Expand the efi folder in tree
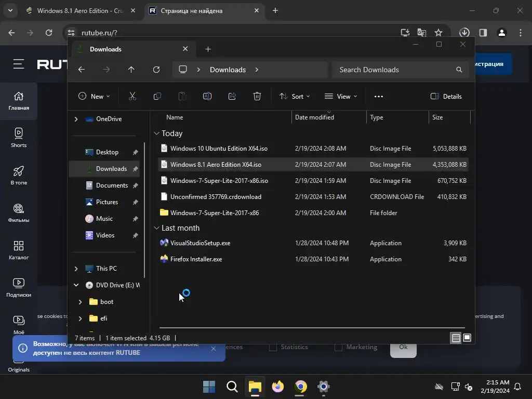The image size is (532, 399). tap(80, 318)
